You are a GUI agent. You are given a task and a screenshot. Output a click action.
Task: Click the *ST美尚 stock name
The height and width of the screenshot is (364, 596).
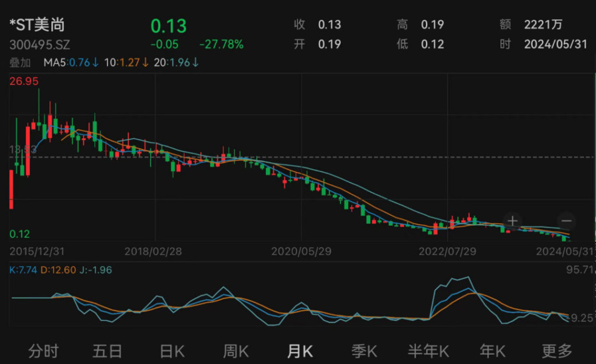37,24
